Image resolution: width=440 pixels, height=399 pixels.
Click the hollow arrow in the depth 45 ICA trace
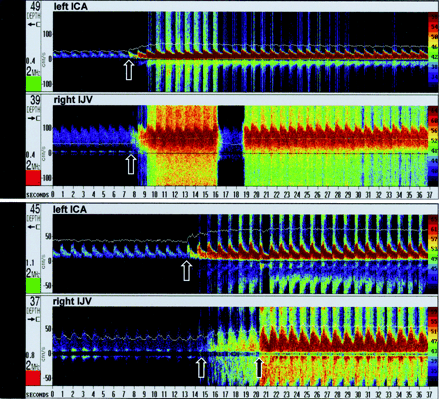point(186,270)
